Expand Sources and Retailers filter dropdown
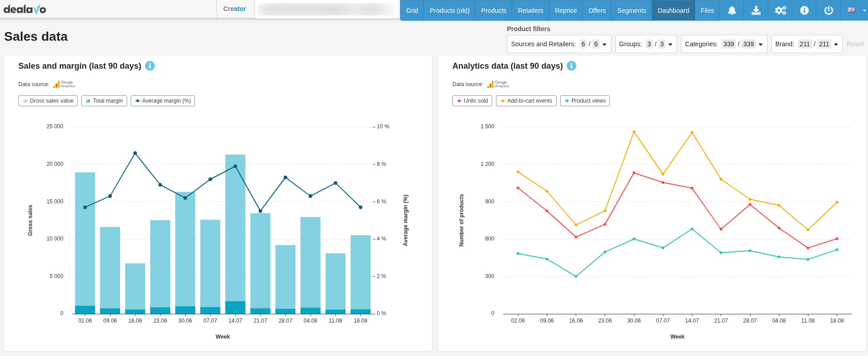Image resolution: width=868 pixels, height=356 pixels. (559, 44)
